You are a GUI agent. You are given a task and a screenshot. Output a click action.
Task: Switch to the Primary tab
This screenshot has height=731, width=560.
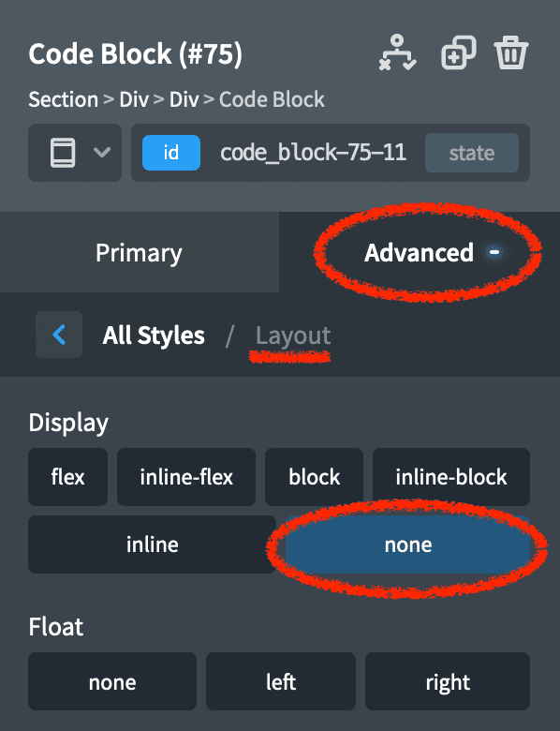click(140, 252)
